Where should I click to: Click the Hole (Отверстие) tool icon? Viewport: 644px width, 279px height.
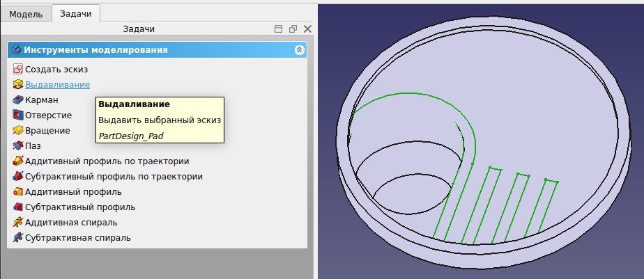[17, 115]
